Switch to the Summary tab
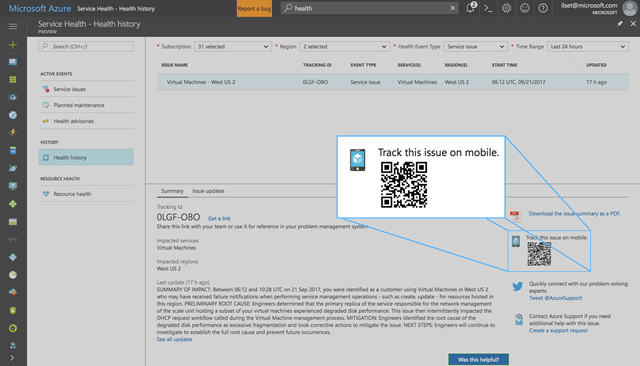The height and width of the screenshot is (366, 640). coord(172,191)
